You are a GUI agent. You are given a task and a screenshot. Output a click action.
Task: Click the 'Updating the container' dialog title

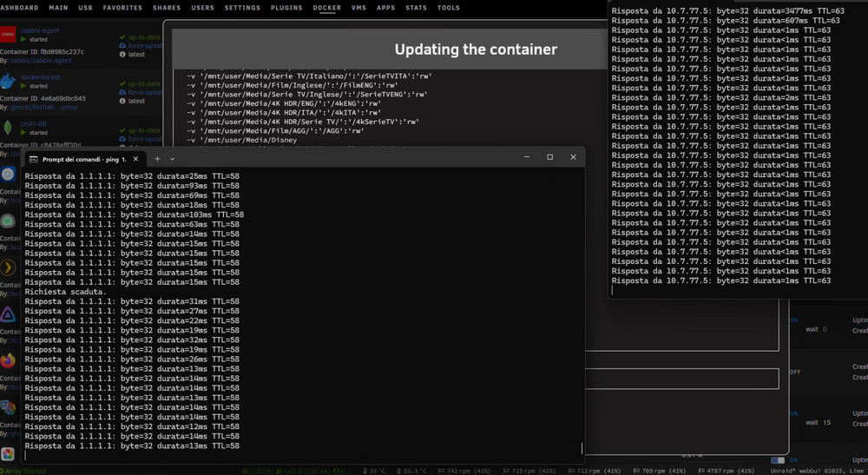click(476, 49)
